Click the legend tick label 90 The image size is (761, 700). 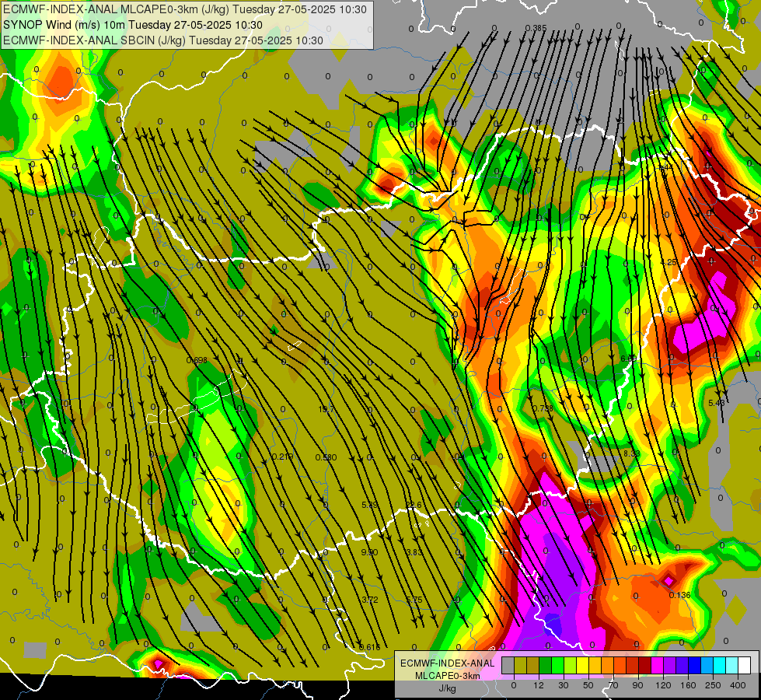(637, 685)
